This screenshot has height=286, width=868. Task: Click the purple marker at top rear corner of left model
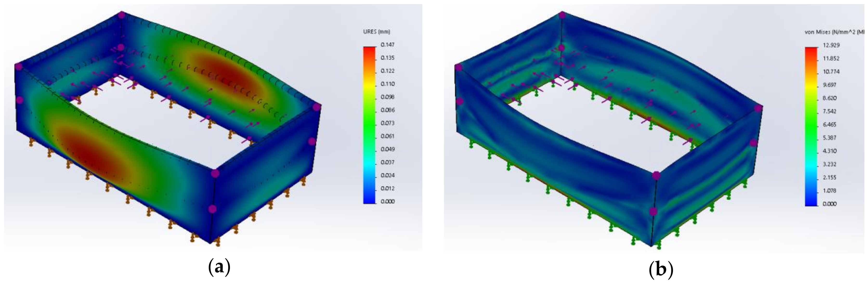click(x=121, y=15)
